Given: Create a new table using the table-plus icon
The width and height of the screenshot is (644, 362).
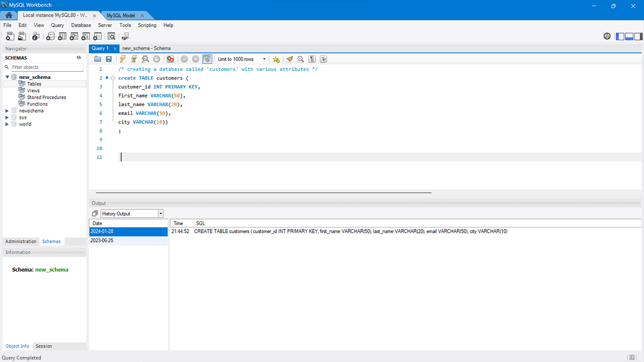Looking at the screenshot, I should click(62, 36).
